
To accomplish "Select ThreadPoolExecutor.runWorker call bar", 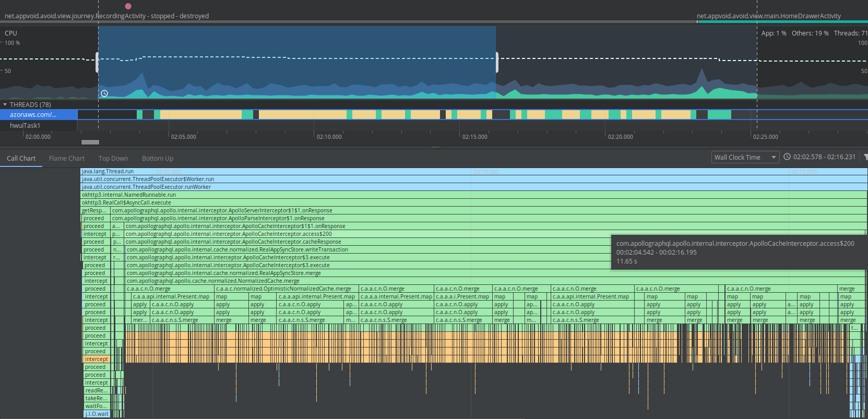I will pyautogui.click(x=474, y=187).
